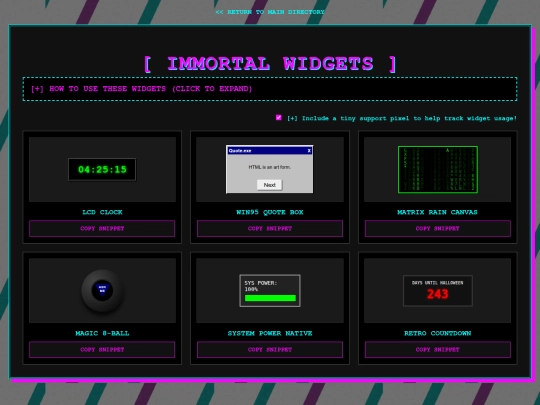Close the Quote.exe window with X
Image resolution: width=540 pixels, height=405 pixels.
coord(309,150)
